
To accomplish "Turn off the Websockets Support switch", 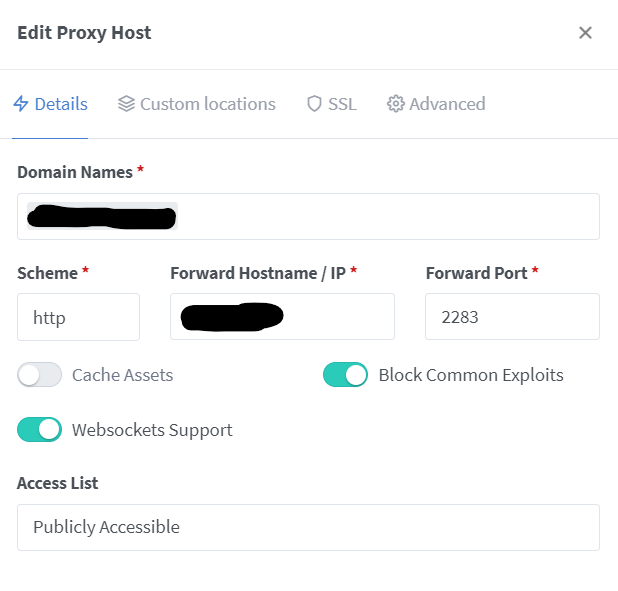I will [40, 430].
